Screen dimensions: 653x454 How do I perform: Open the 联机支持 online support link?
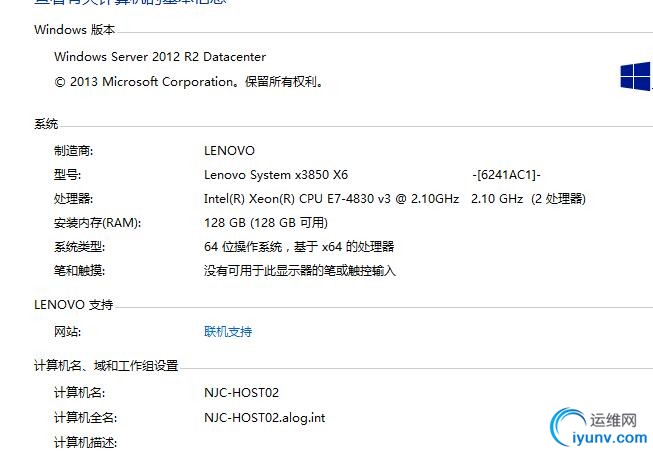click(x=228, y=332)
